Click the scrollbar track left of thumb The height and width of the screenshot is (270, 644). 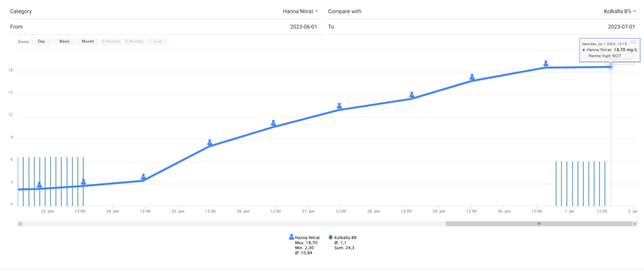click(x=235, y=224)
